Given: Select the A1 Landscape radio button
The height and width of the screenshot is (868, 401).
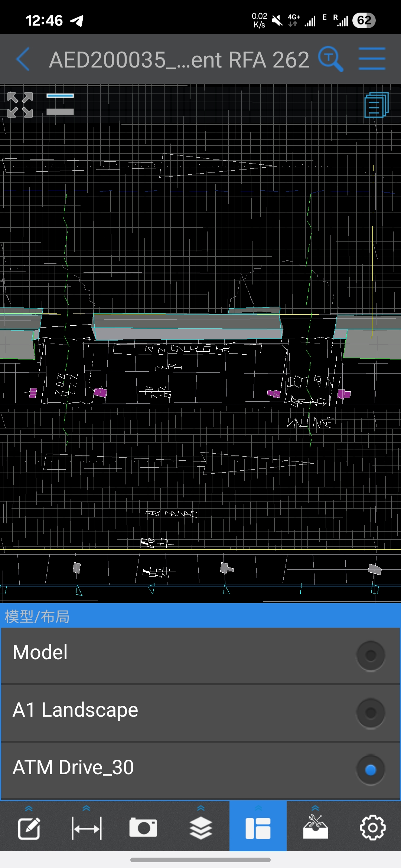Looking at the screenshot, I should pyautogui.click(x=371, y=713).
